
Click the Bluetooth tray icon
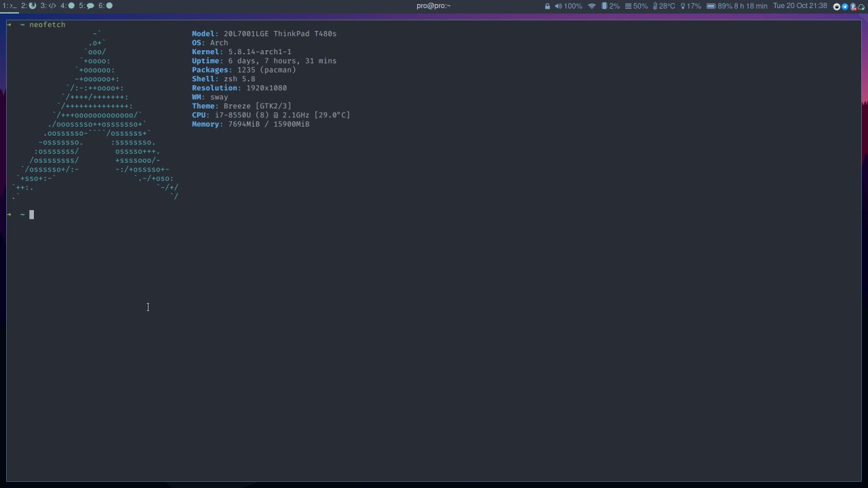click(853, 7)
